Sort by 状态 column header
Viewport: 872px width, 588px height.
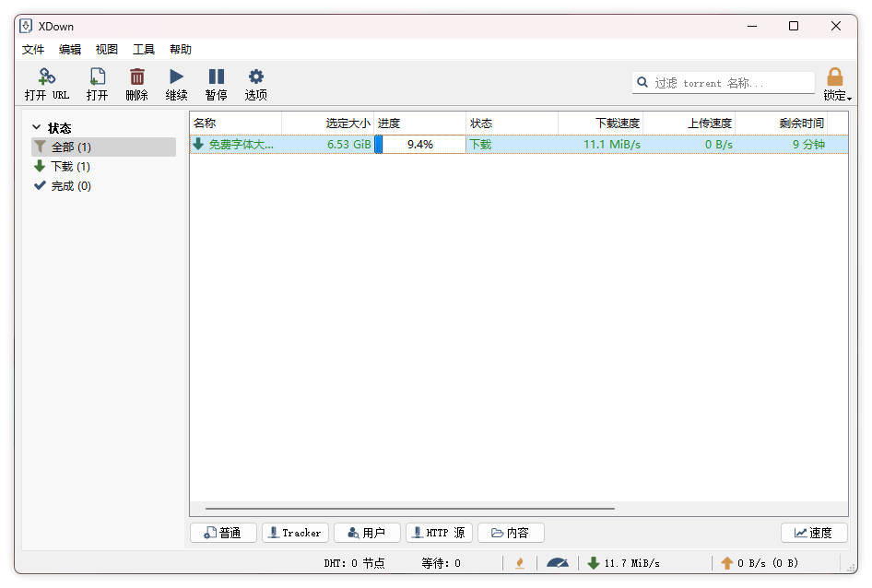click(x=512, y=123)
